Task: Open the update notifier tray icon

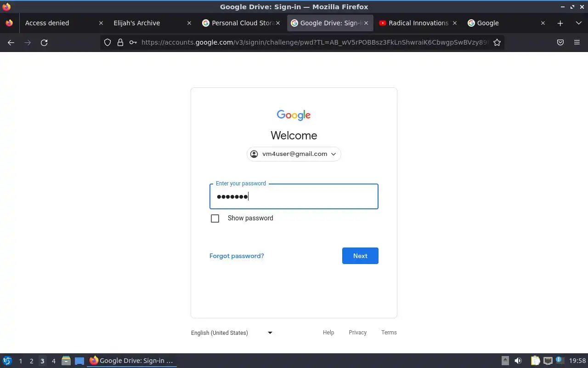Action: 560,361
